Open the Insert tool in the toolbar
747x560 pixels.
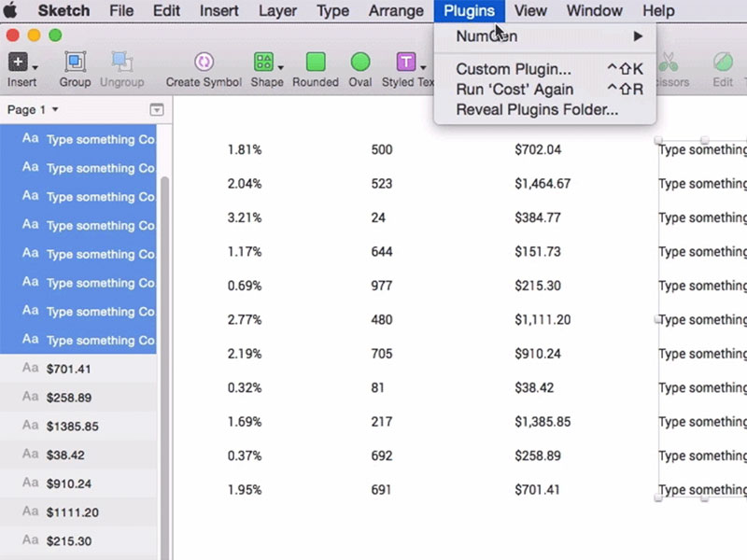tap(18, 62)
